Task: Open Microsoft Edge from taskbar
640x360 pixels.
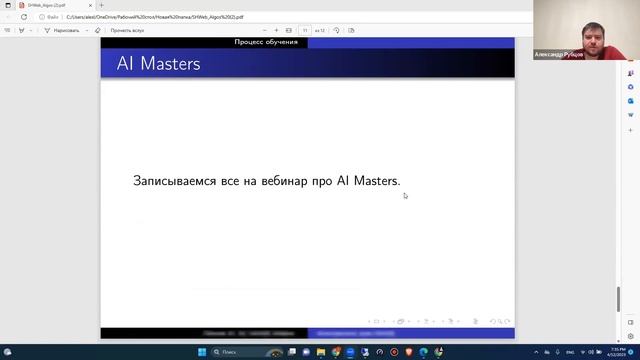Action: 423,352
